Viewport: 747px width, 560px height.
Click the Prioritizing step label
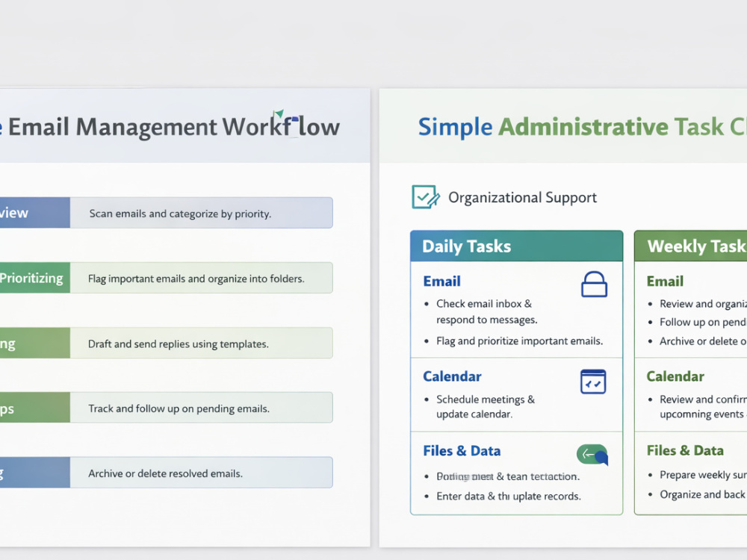click(x=31, y=278)
